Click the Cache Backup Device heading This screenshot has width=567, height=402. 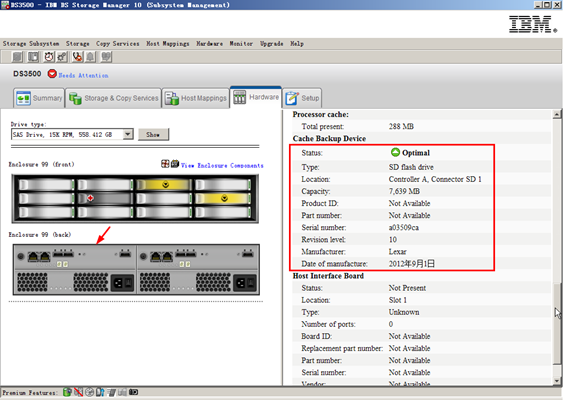(329, 139)
